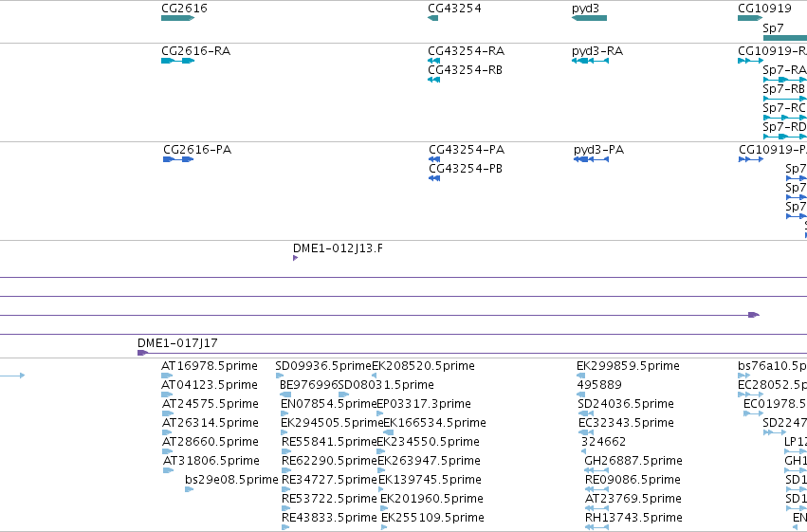The height and width of the screenshot is (532, 807).
Task: Open EST AT23769.5prime
Action: [x=633, y=499]
